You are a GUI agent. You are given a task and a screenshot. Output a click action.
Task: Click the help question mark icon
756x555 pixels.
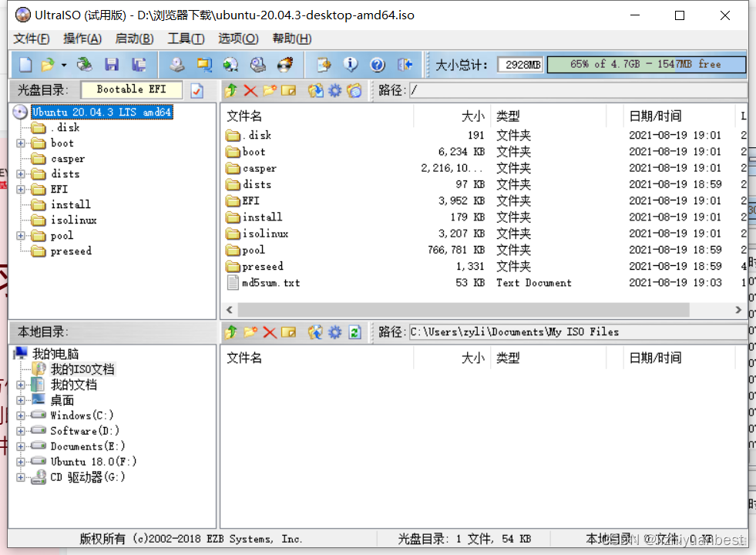(x=377, y=65)
